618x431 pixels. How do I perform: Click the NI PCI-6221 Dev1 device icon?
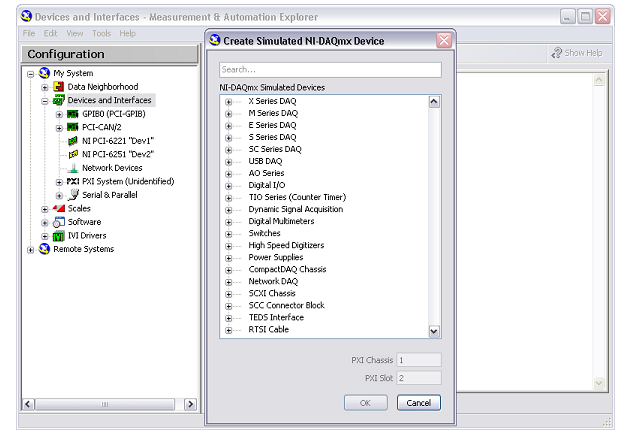[73, 141]
